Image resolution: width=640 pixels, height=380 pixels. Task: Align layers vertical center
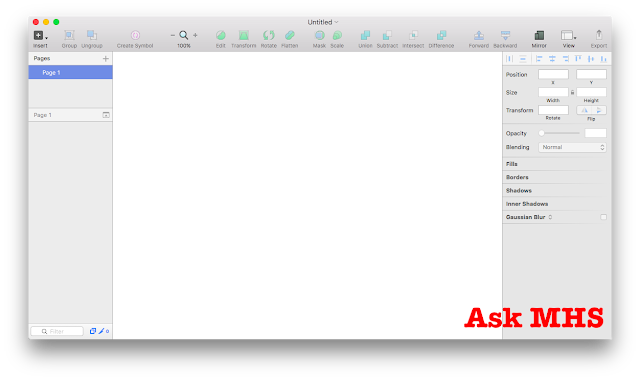click(x=591, y=59)
